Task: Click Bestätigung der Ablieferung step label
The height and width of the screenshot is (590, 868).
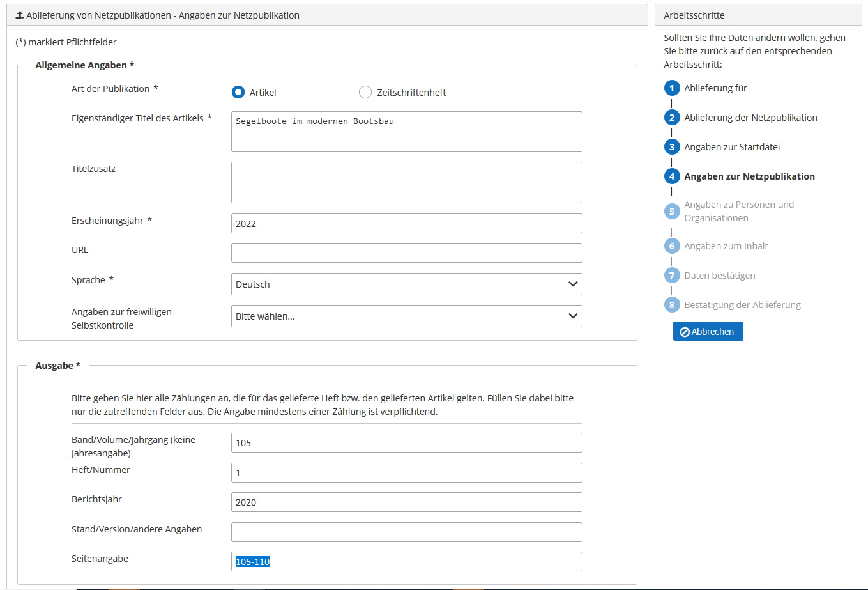Action: point(742,305)
